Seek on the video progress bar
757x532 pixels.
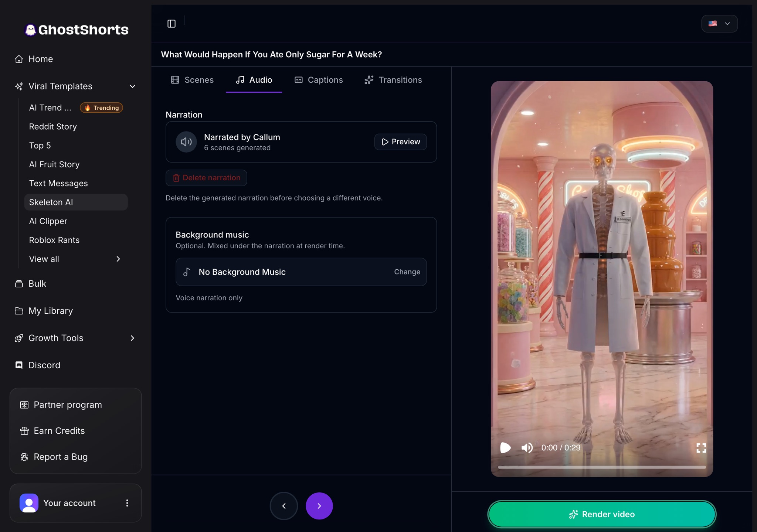[602, 467]
